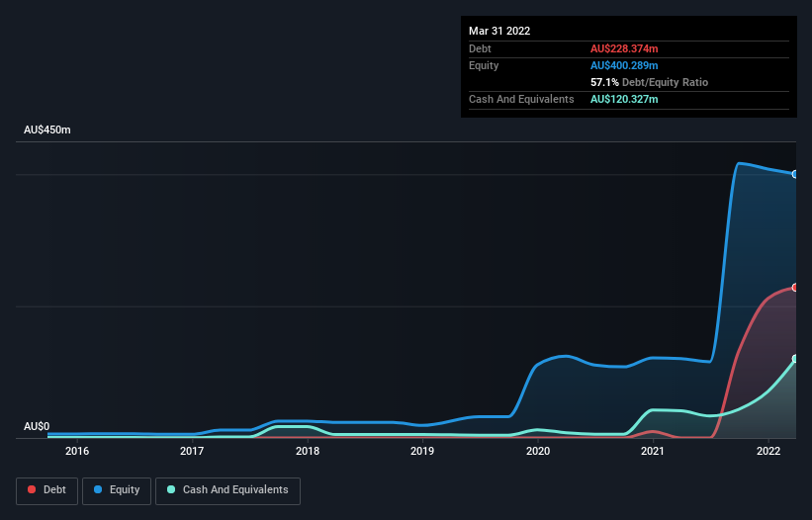Viewport: 812px width, 520px height.
Task: Click the AU$400.289m equity value
Action: 624,65
